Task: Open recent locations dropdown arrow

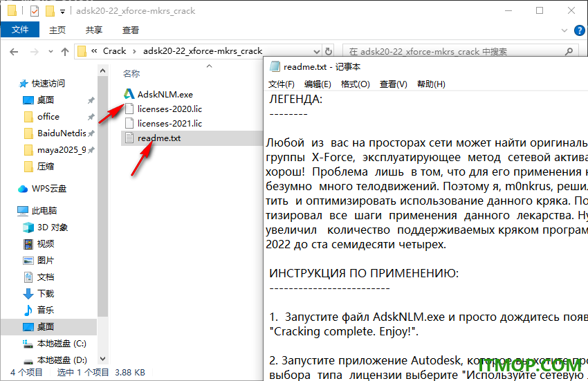Action: tap(50, 51)
